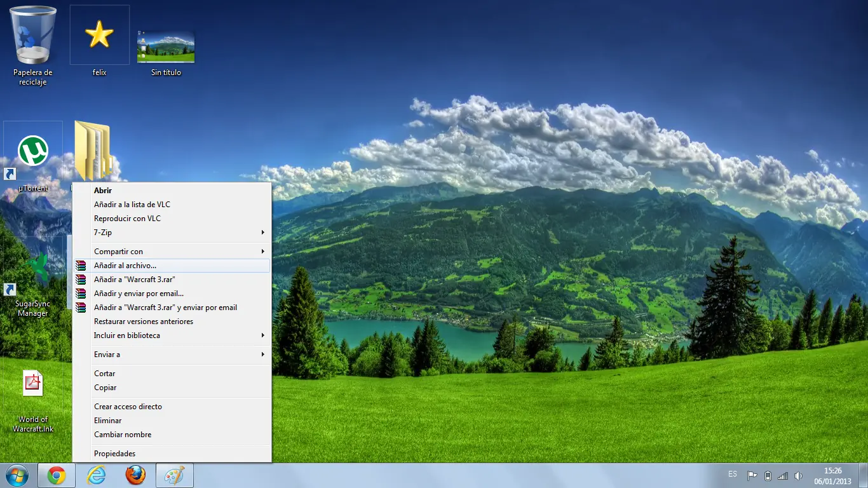Click the Show desktop strip after the clock
The height and width of the screenshot is (488, 868).
point(863,476)
